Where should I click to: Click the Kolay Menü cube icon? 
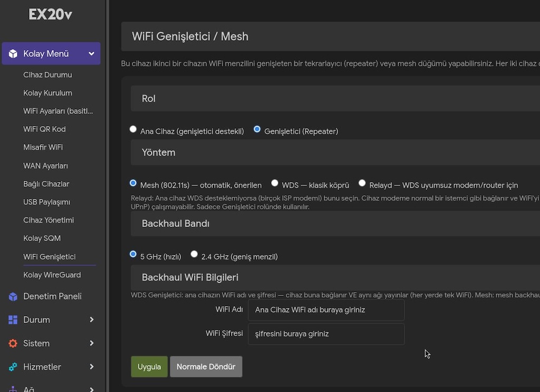pyautogui.click(x=13, y=54)
